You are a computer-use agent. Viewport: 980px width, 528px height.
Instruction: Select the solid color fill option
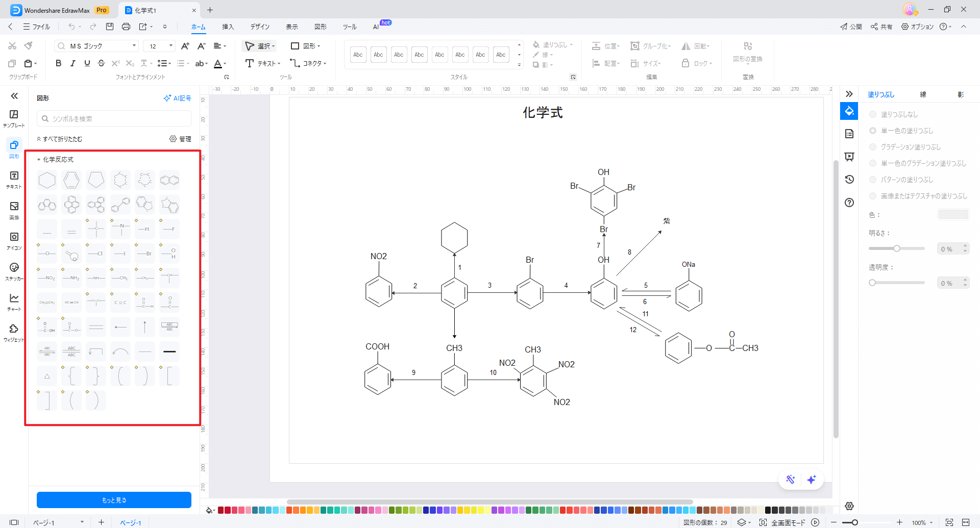coord(873,131)
